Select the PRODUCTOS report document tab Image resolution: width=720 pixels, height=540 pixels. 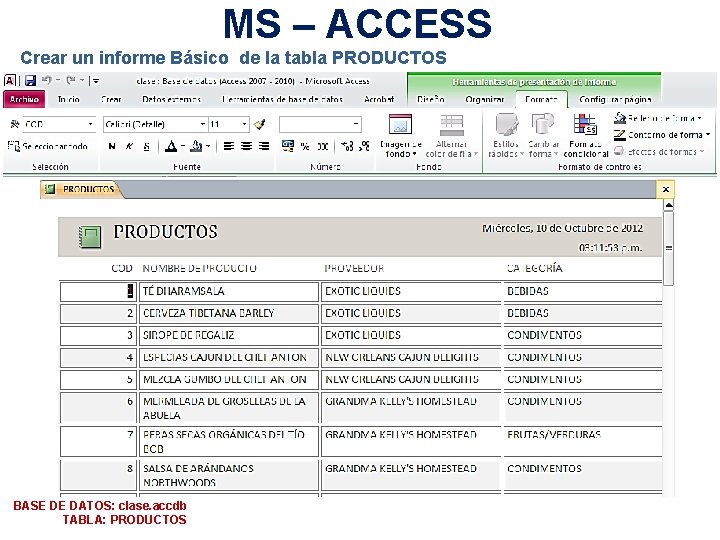[81, 189]
